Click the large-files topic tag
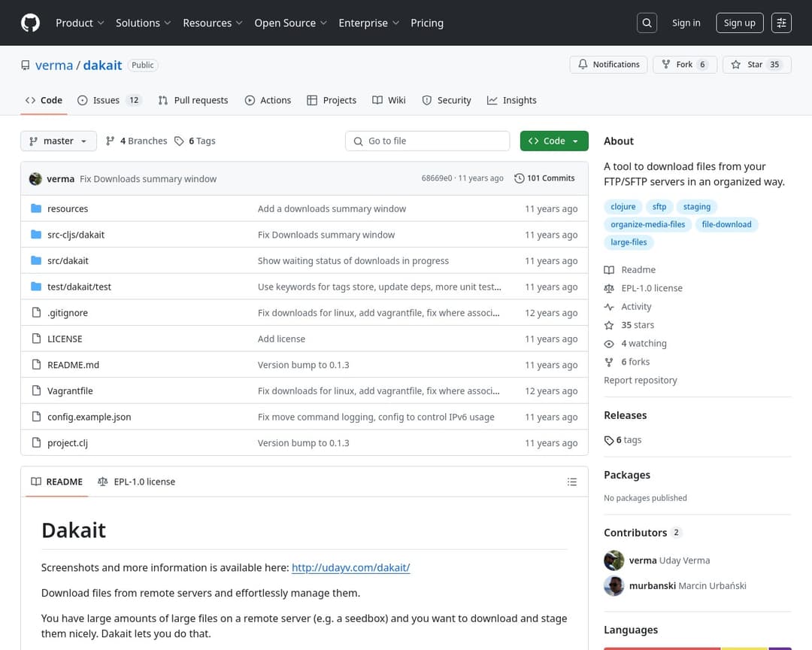This screenshot has width=812, height=650. [629, 242]
